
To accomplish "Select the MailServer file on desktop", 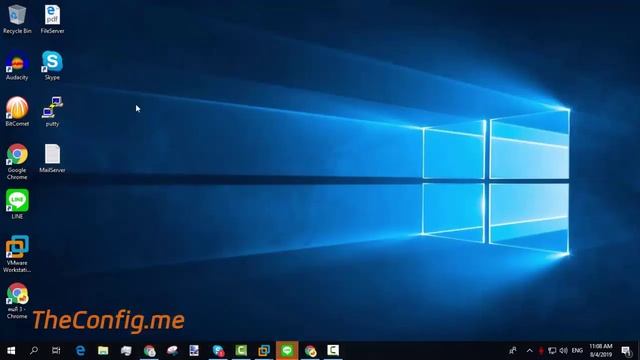I will (52, 158).
